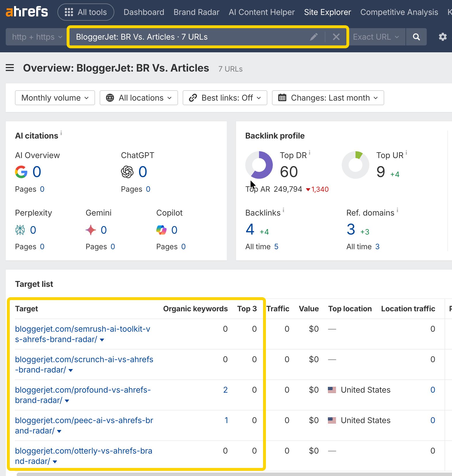Click the Google AI Overview icon

pos(21,172)
